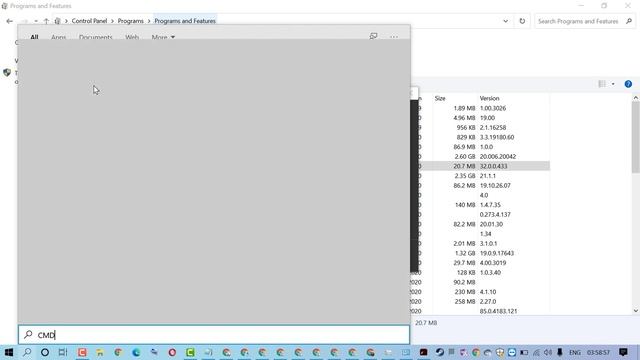Click the TeamViewer icon in system tray
640x360 pixels.
[x=512, y=352]
